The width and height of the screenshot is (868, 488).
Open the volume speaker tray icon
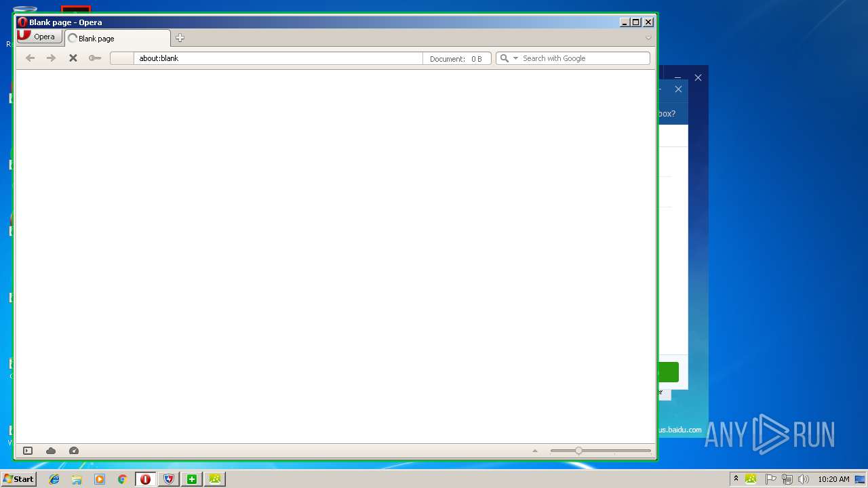coord(804,479)
